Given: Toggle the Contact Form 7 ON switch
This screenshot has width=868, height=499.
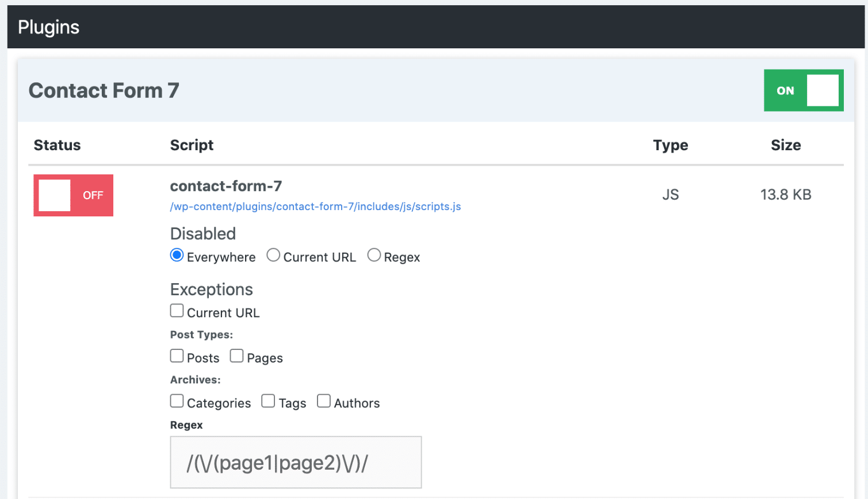Looking at the screenshot, I should click(804, 90).
